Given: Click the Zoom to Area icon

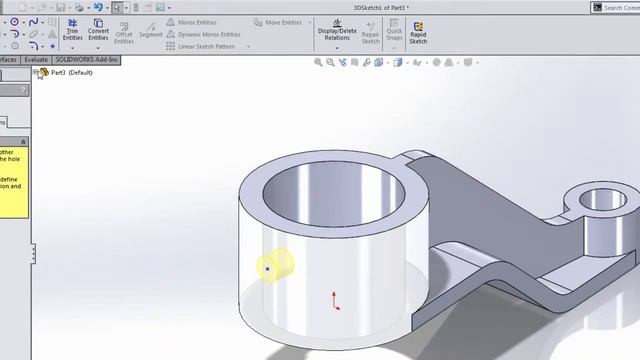Looking at the screenshot, I should tap(330, 62).
